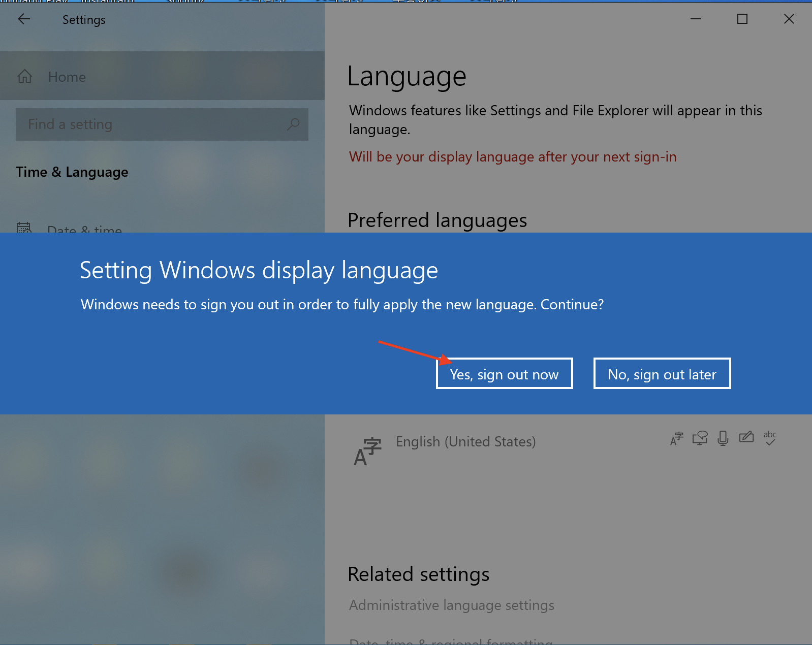Minimize the Settings window
This screenshot has height=645, width=812.
[x=696, y=19]
